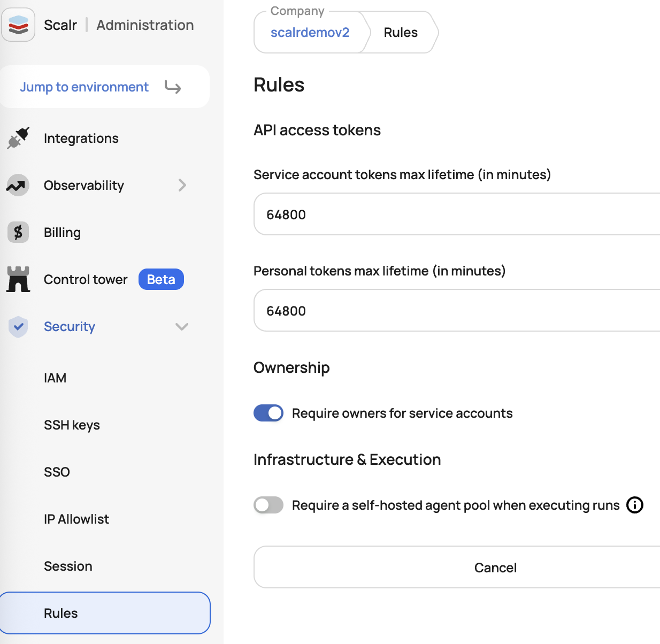Image resolution: width=660 pixels, height=644 pixels.
Task: Click the Observability trend chart icon
Action: pyautogui.click(x=18, y=186)
